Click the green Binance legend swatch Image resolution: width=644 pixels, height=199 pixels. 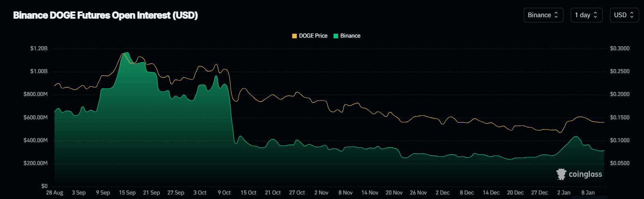click(x=336, y=36)
